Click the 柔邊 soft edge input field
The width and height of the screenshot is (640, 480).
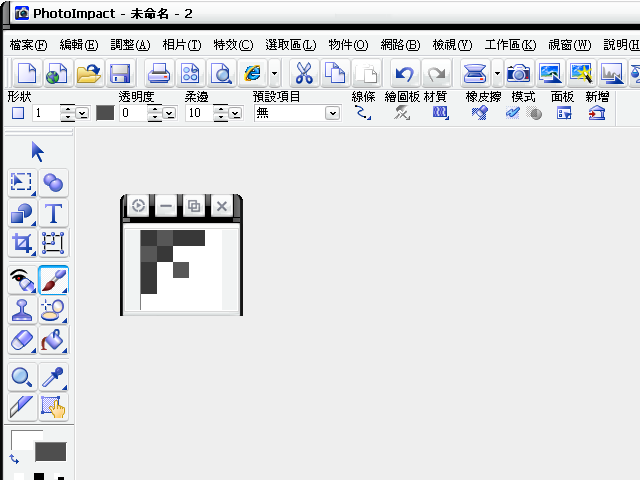click(200, 113)
